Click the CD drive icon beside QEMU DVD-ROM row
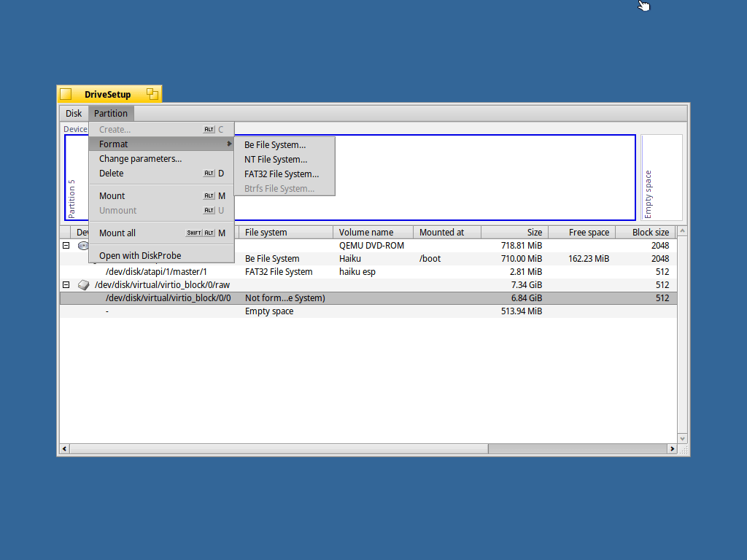Viewport: 747px width, 560px height. click(x=83, y=246)
